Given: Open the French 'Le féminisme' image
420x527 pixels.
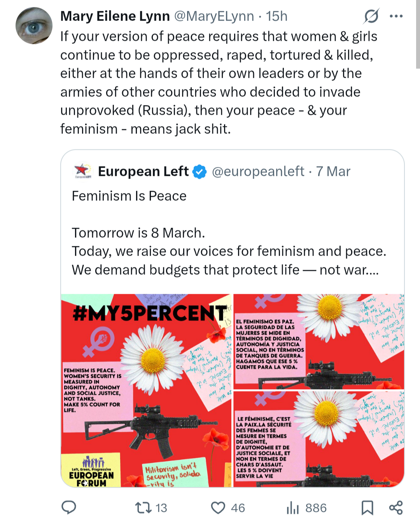Looking at the screenshot, I should (318, 439).
